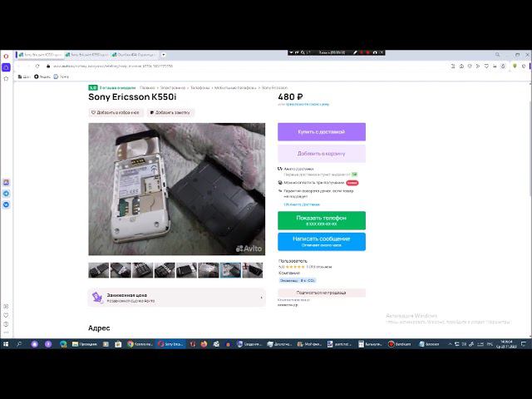
Task: Select the second photo thumbnail
Action: click(x=121, y=270)
